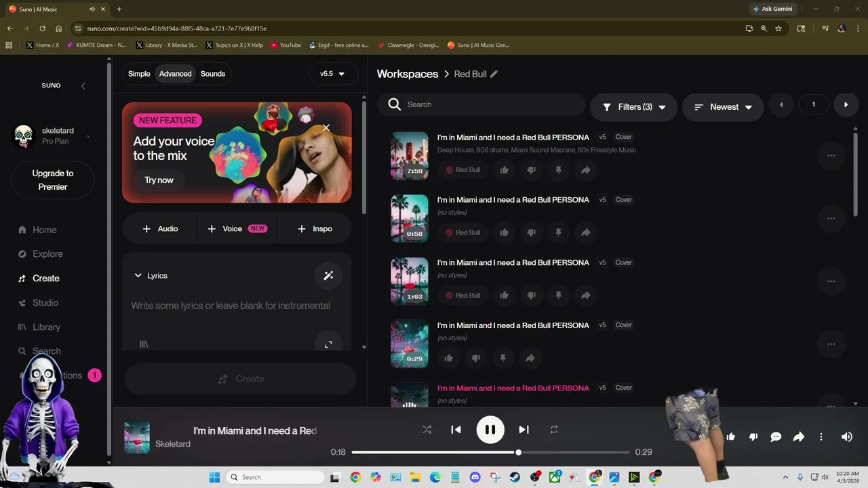Like the 0:58 song
This screenshot has height=488, width=868.
(x=504, y=232)
